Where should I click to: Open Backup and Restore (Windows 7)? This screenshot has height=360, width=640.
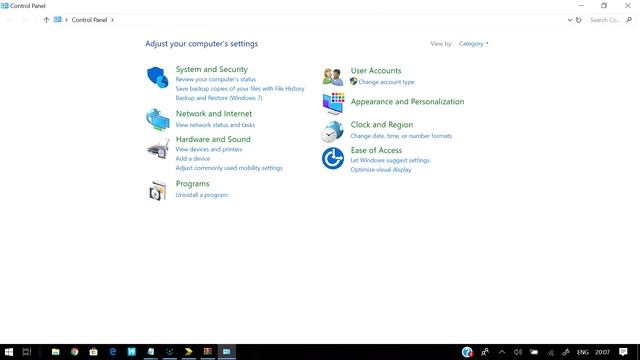click(219, 98)
